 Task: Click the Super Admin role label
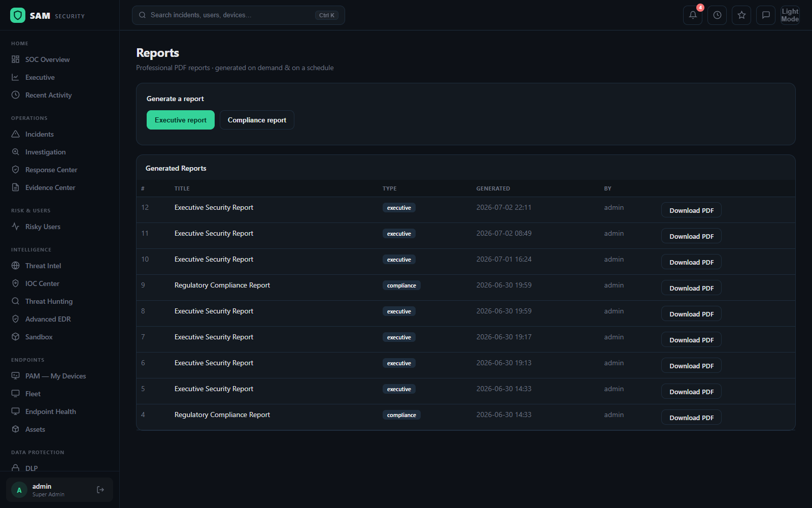click(x=48, y=494)
